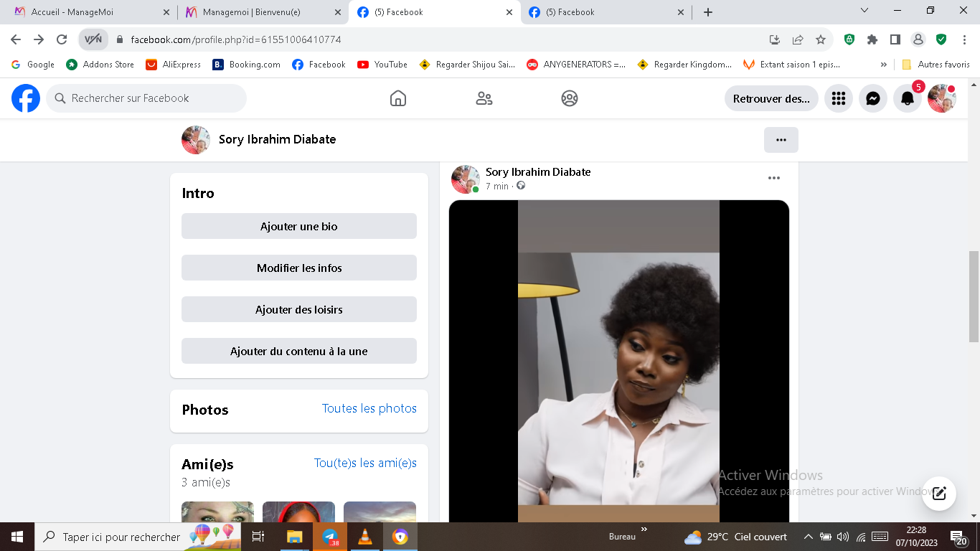This screenshot has height=551, width=980.
Task: Open notifications bell icon
Action: pyautogui.click(x=908, y=98)
